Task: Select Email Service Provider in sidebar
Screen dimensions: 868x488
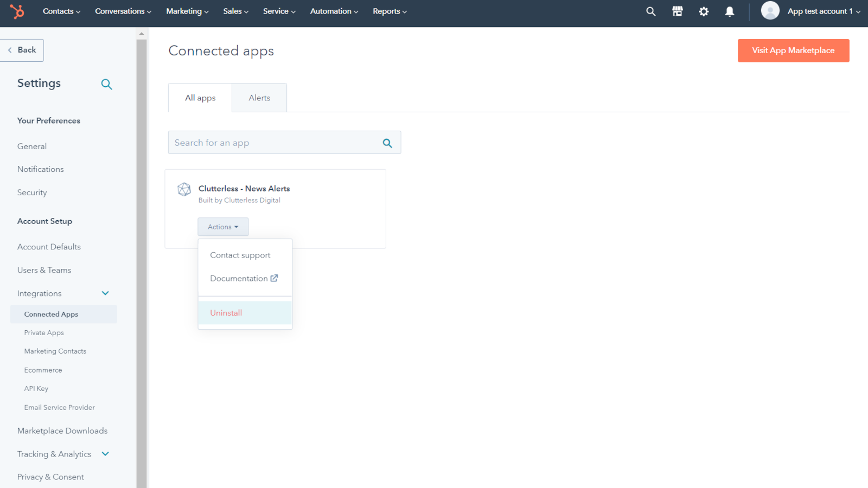Action: click(60, 407)
